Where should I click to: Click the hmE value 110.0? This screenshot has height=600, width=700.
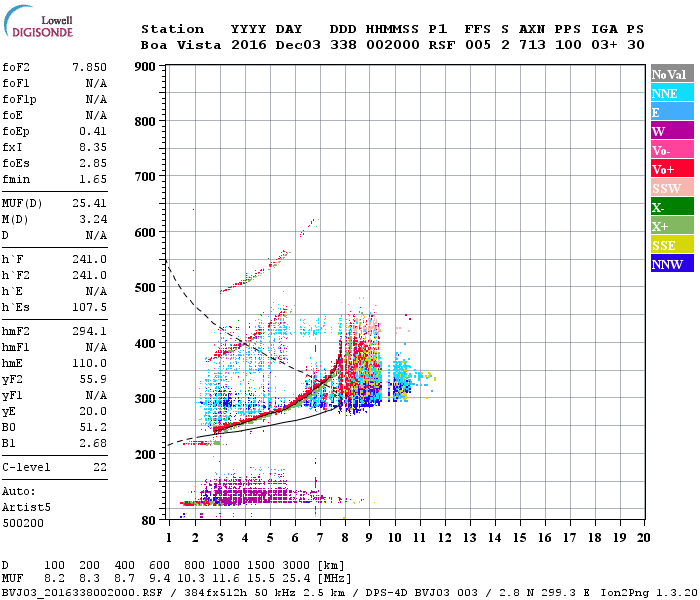[89, 363]
